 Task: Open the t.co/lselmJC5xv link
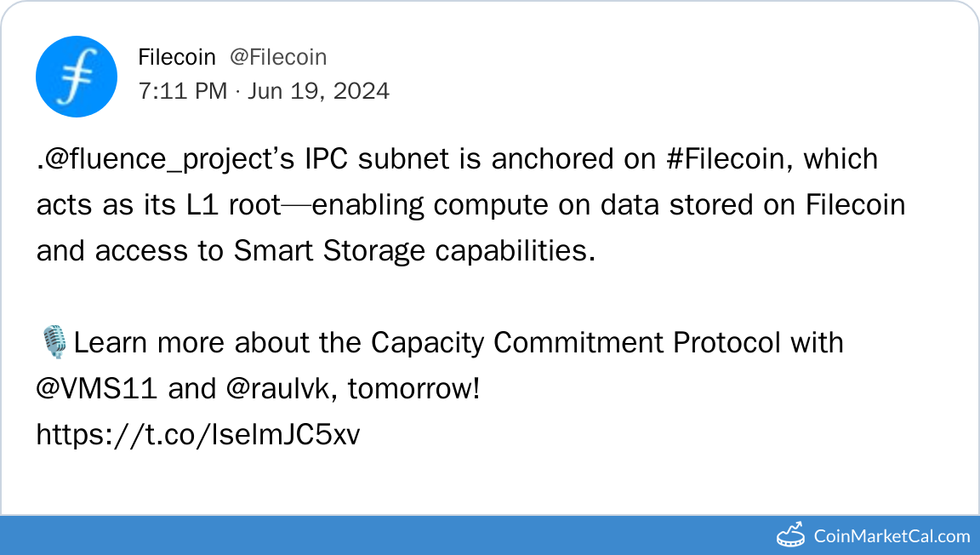(198, 435)
